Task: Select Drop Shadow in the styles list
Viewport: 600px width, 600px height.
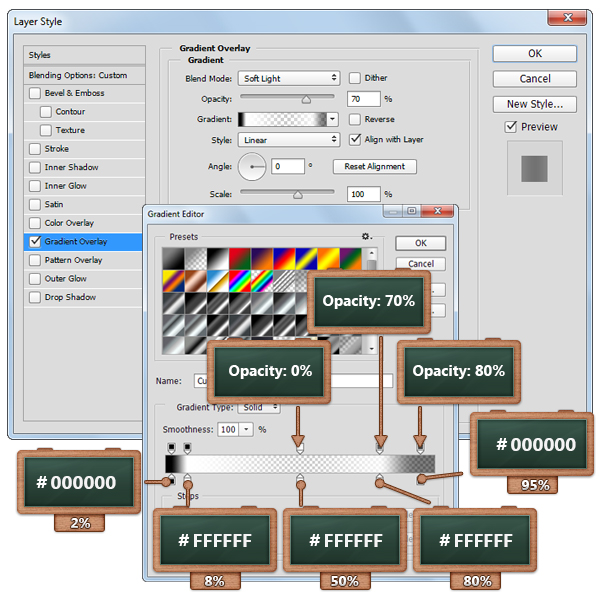Action: pyautogui.click(x=70, y=297)
